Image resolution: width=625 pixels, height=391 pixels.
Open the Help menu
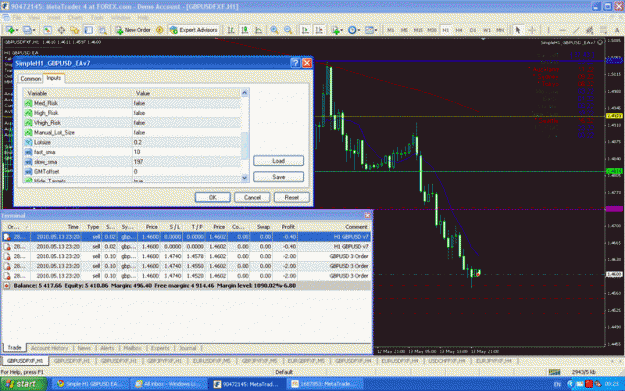pyautogui.click(x=143, y=18)
